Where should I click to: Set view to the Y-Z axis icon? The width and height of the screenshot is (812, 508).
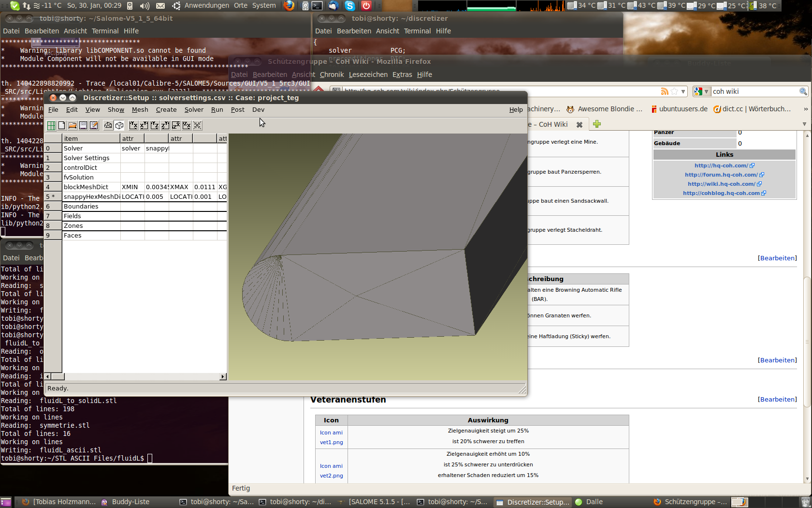[x=155, y=125]
